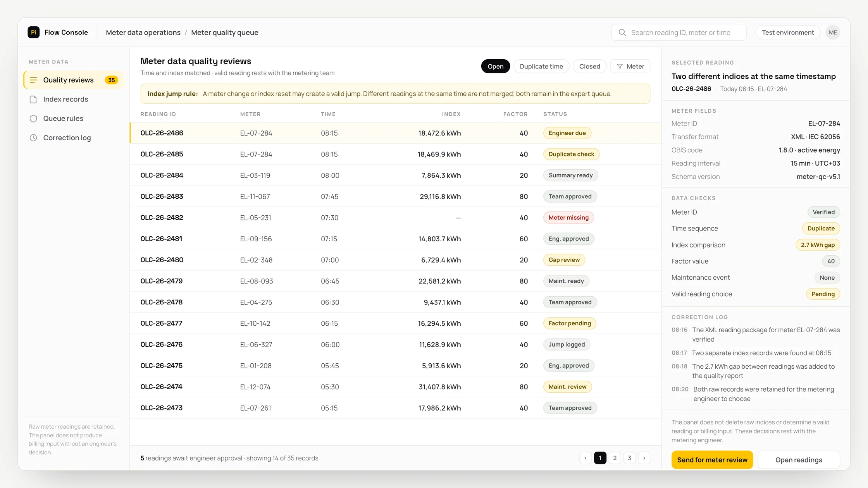Click Verified badge for Meter ID
Screen dimensions: 868x488
[x=823, y=212]
